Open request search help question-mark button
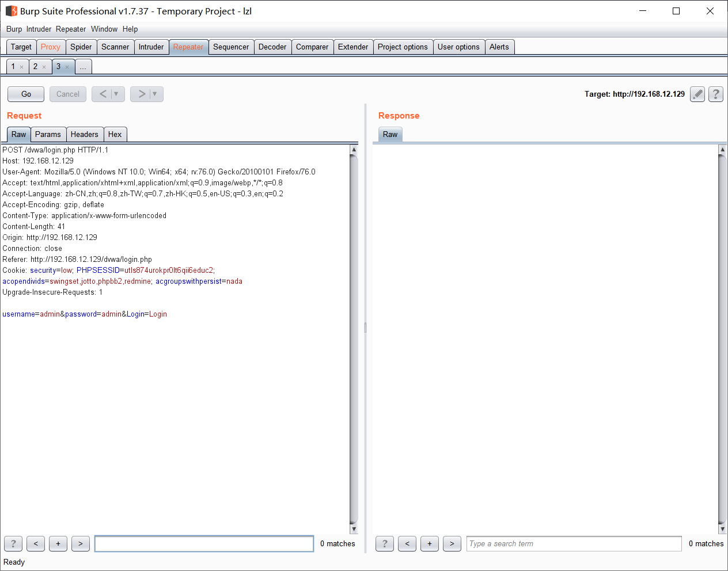This screenshot has width=728, height=571. 13,543
